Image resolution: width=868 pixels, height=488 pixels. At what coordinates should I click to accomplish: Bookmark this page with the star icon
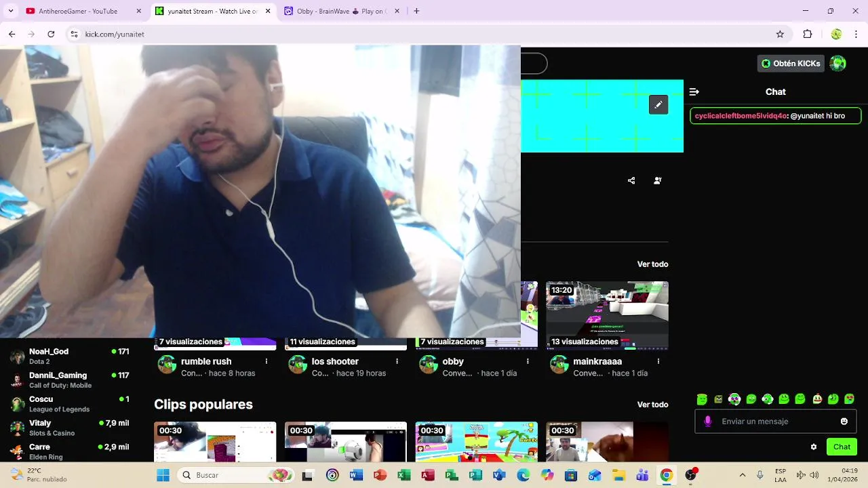point(780,34)
